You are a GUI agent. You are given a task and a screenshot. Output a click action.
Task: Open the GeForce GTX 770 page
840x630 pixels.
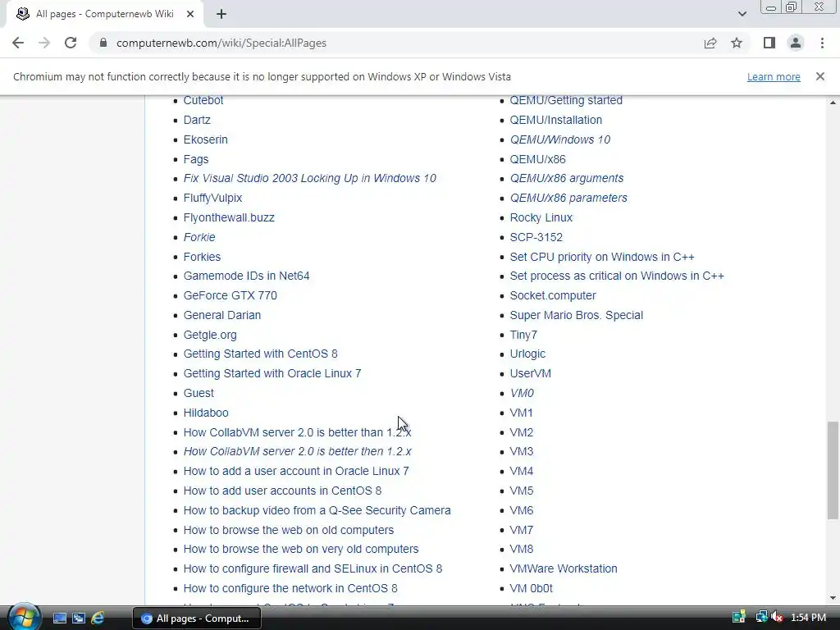point(231,295)
